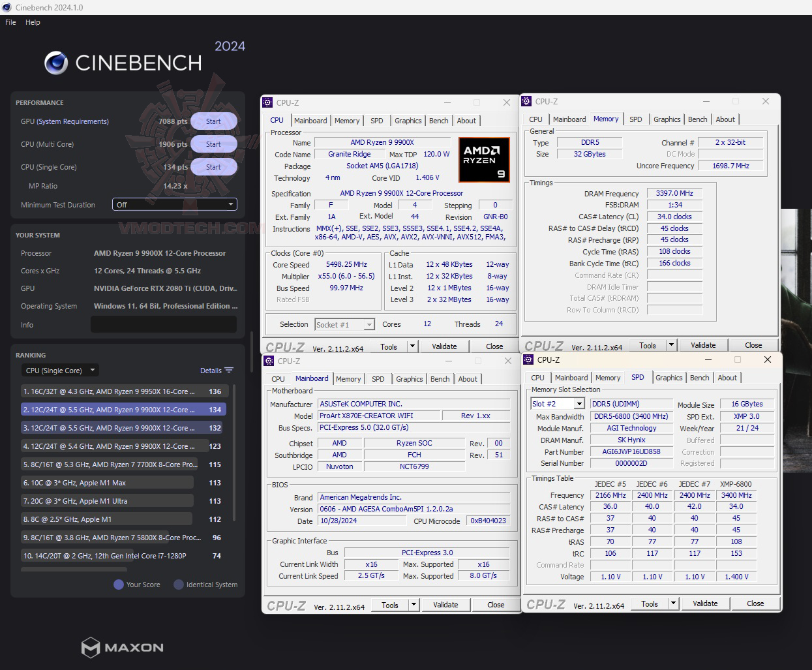Viewport: 812px width, 670px height.
Task: Click the CPU Microcode 0xB404023 field
Action: (489, 521)
